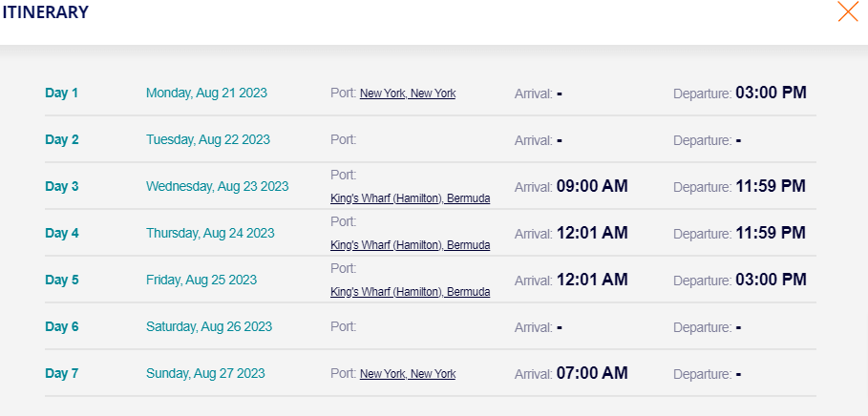Click Day 3's 11:59 PM departure time

771,186
